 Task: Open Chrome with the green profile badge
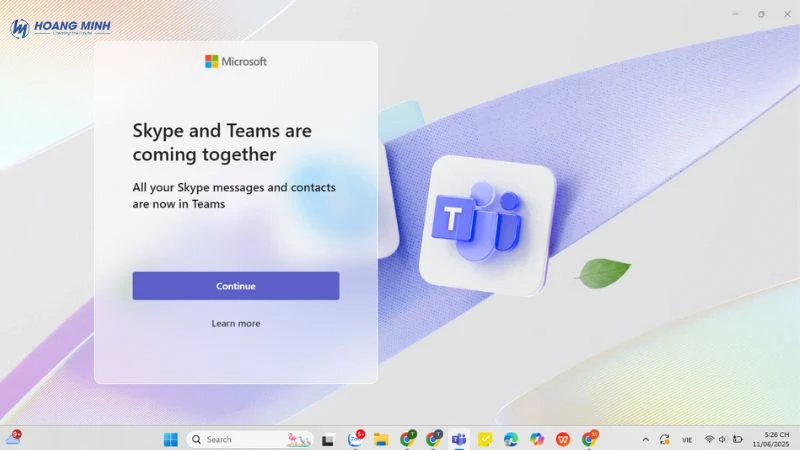[408, 439]
